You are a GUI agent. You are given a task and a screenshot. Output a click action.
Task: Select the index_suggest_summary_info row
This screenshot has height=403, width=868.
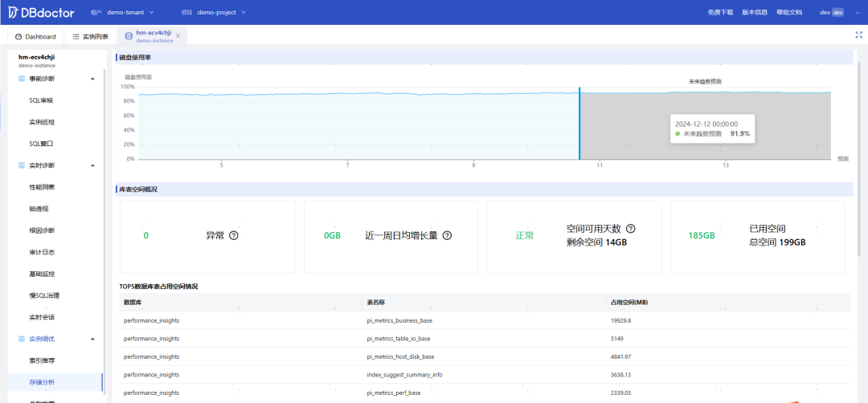coord(485,375)
